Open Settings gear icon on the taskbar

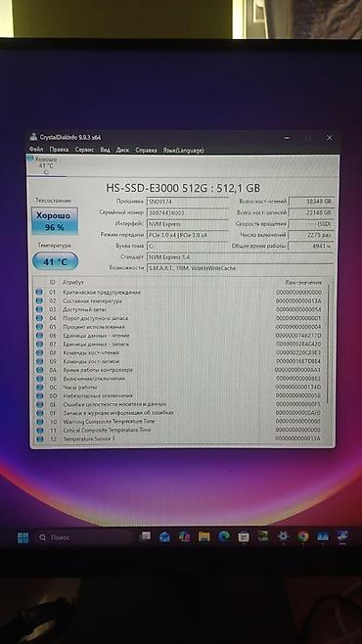coord(283,536)
